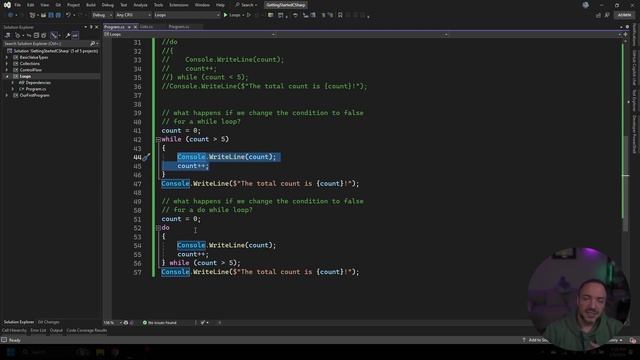This screenshot has height=360, width=640.
Task: Click the Undo toolbar icon
Action: pyautogui.click(x=68, y=15)
